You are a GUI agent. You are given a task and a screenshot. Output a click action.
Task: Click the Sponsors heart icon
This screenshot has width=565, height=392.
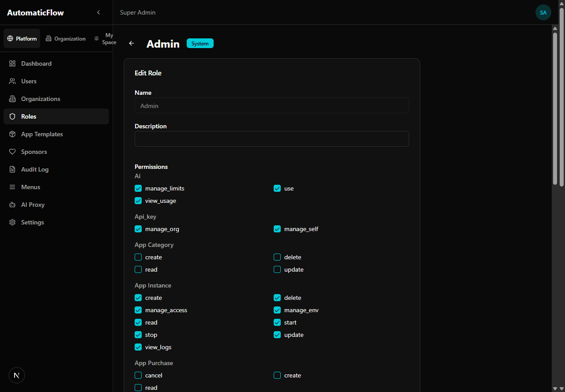(x=12, y=152)
